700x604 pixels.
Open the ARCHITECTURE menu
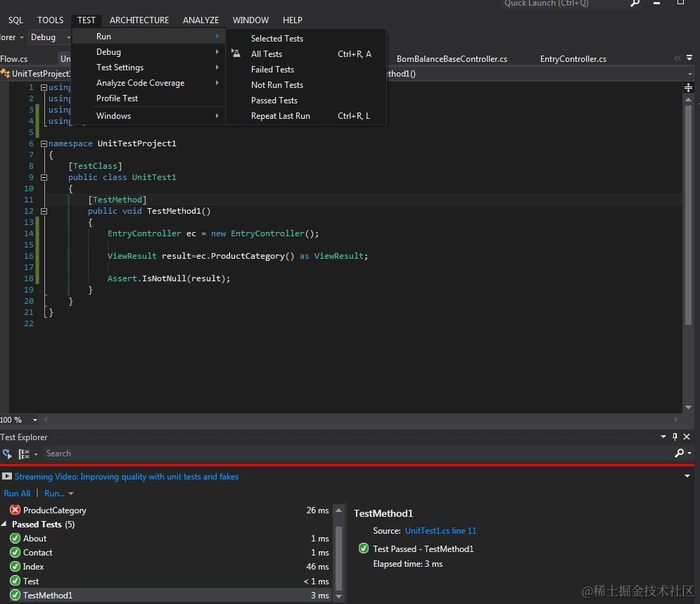click(x=139, y=20)
